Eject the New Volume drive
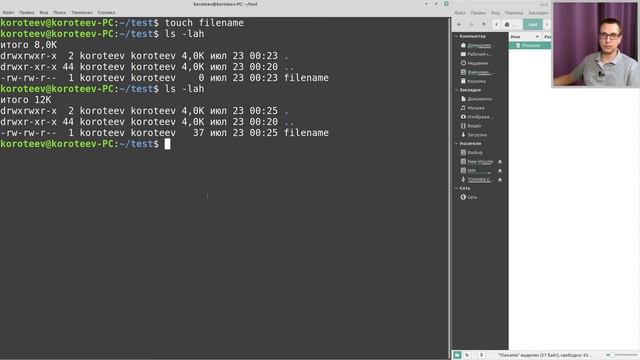Viewport: 640px width, 360px height. (x=500, y=162)
